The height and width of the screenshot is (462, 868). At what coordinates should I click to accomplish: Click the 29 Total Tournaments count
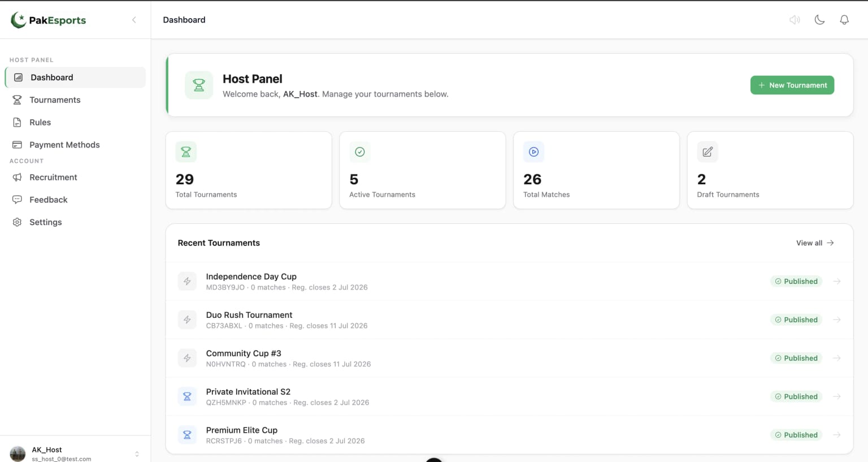[x=185, y=179]
